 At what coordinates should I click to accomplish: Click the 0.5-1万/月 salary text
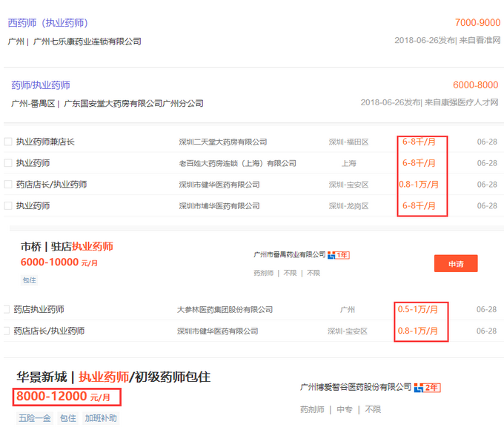point(418,309)
